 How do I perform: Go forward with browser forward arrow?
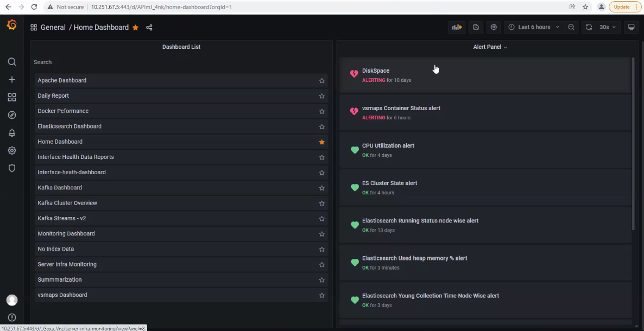click(x=21, y=7)
